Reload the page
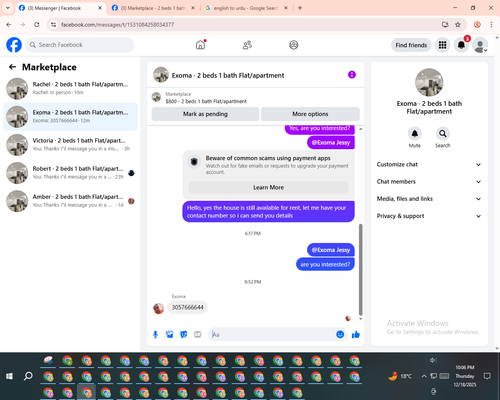 [x=37, y=24]
